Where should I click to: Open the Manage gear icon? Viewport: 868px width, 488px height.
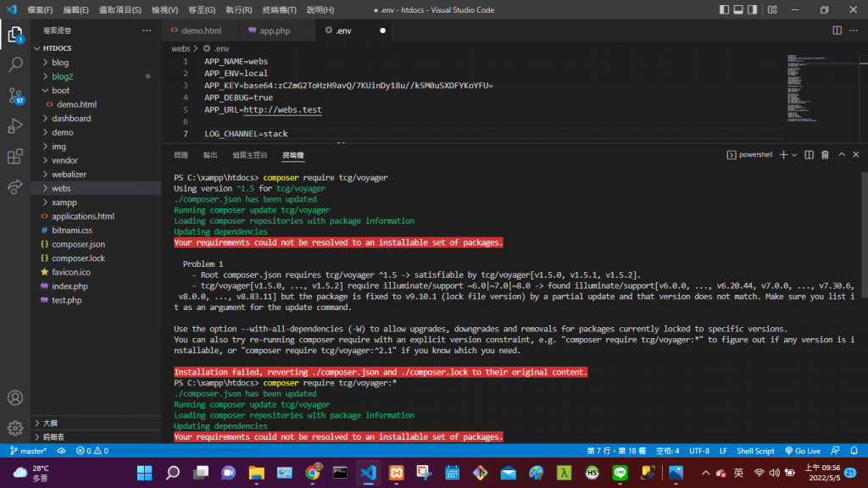tap(15, 428)
